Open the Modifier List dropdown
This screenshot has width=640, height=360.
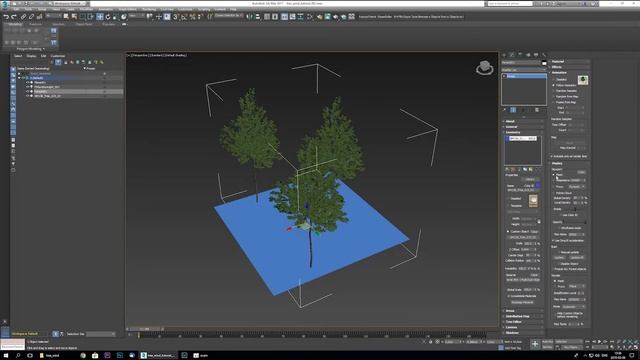pyautogui.click(x=524, y=70)
